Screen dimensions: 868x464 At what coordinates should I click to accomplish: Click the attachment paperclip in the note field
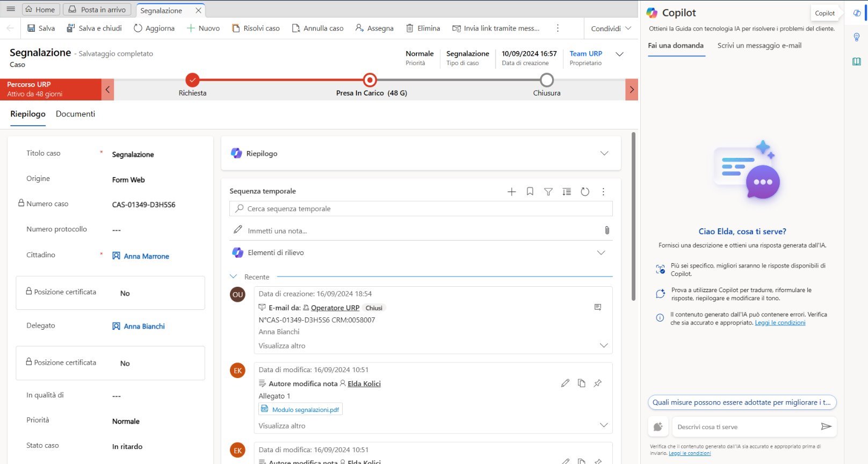pyautogui.click(x=607, y=230)
